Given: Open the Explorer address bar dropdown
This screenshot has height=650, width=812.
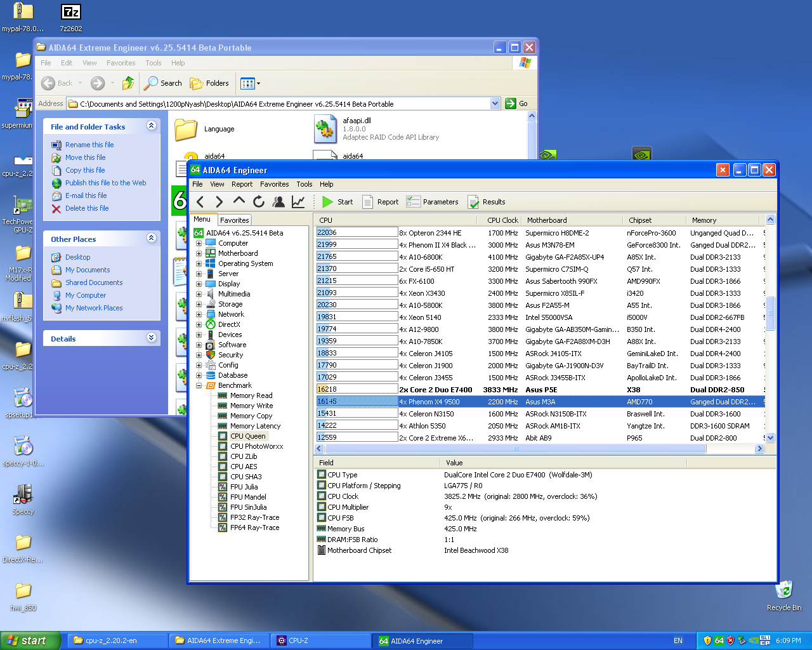Looking at the screenshot, I should (x=495, y=103).
